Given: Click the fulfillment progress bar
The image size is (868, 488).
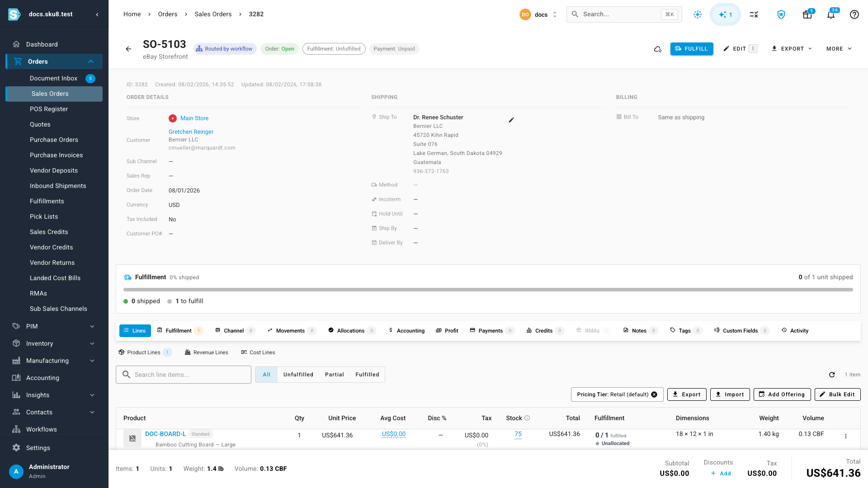Looking at the screenshot, I should point(488,290).
